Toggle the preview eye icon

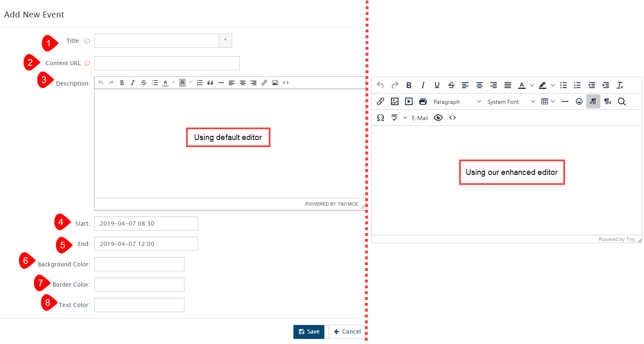point(438,118)
